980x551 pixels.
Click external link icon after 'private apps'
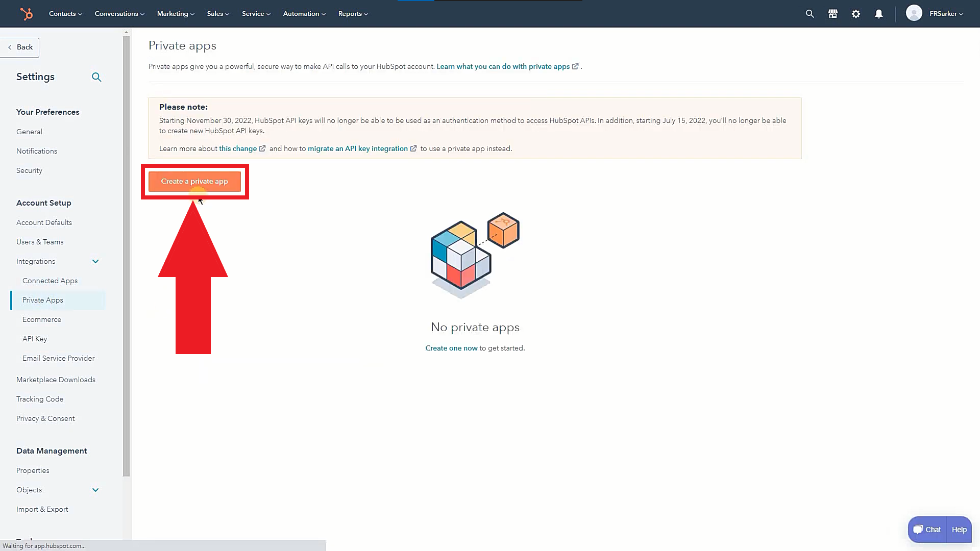click(575, 66)
